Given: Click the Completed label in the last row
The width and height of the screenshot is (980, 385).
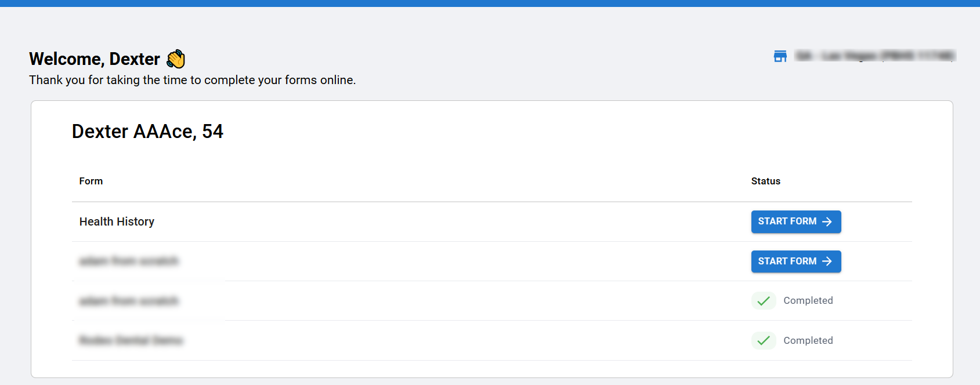Looking at the screenshot, I should pyautogui.click(x=808, y=340).
